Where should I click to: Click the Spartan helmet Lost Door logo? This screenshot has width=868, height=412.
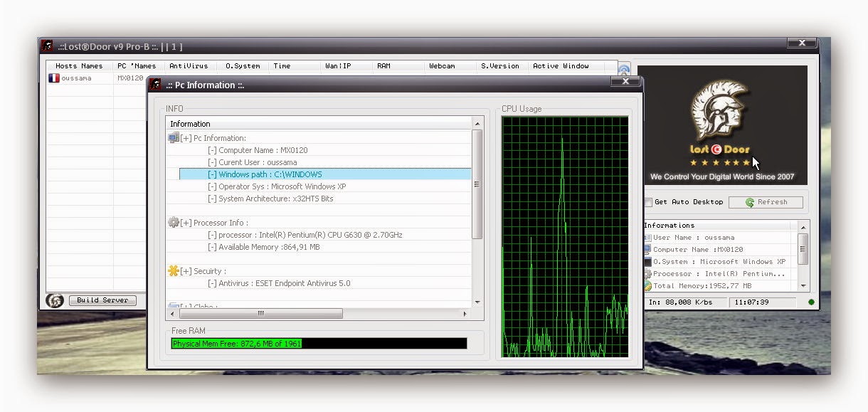[x=720, y=110]
